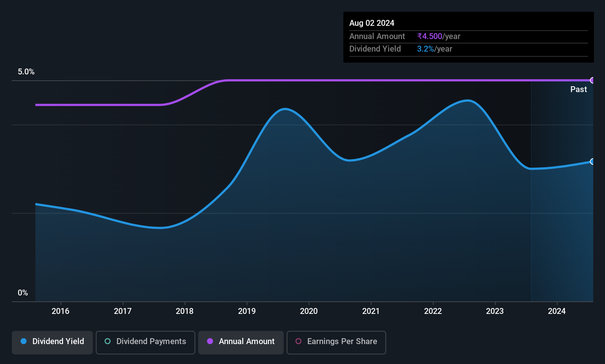
Task: Click the 5.0% y-axis label
Action: [x=26, y=72]
